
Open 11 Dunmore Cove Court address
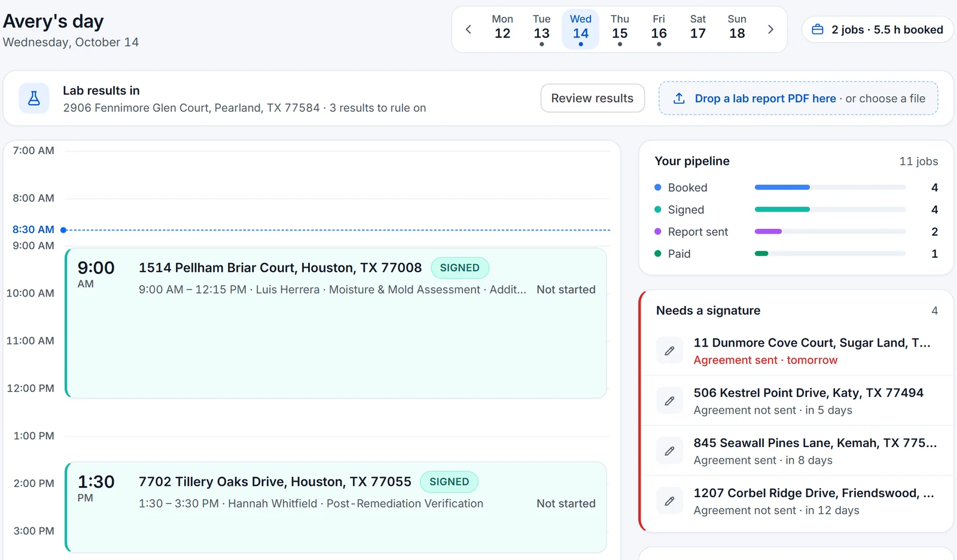click(x=812, y=342)
